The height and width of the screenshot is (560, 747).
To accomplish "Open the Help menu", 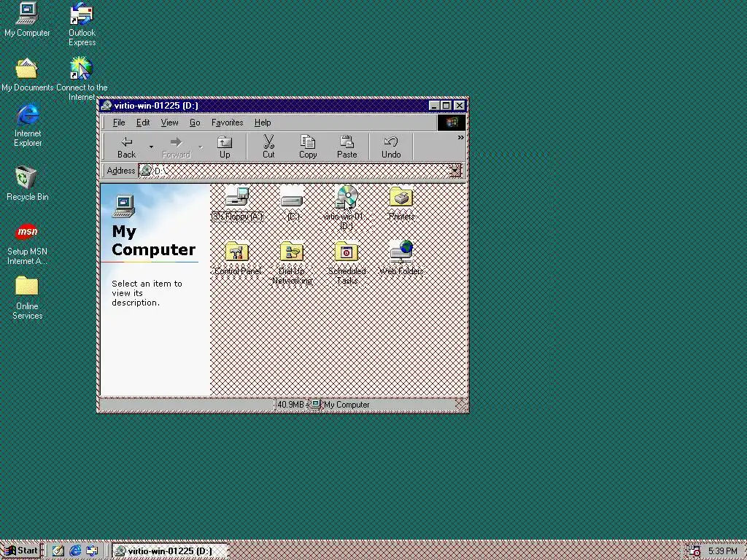I will pos(263,122).
